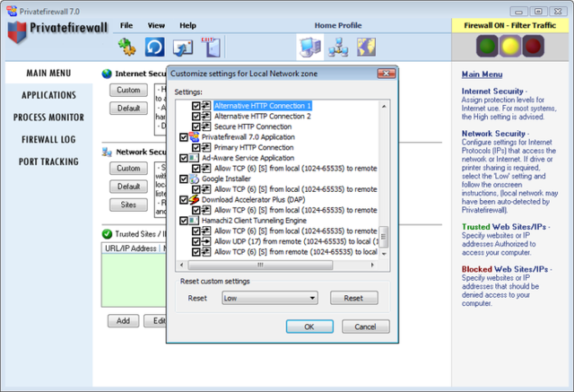Image resolution: width=574 pixels, height=392 pixels.
Task: Click the URL/IP Address column header
Action: click(x=131, y=248)
